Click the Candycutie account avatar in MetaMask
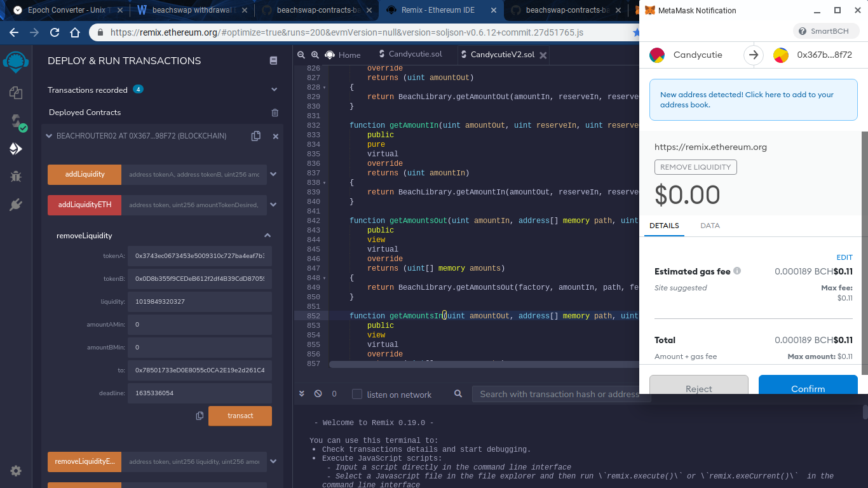This screenshot has height=488, width=868. coord(657,55)
